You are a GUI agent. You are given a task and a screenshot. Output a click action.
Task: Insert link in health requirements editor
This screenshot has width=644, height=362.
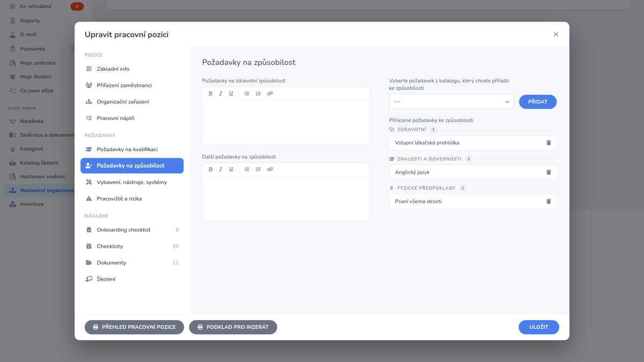click(x=270, y=94)
